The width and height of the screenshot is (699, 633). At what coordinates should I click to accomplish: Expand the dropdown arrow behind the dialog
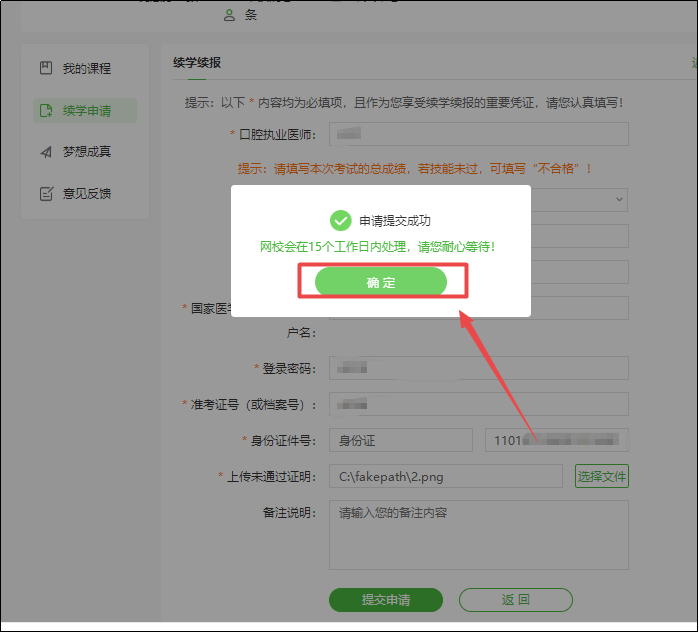pyautogui.click(x=619, y=199)
